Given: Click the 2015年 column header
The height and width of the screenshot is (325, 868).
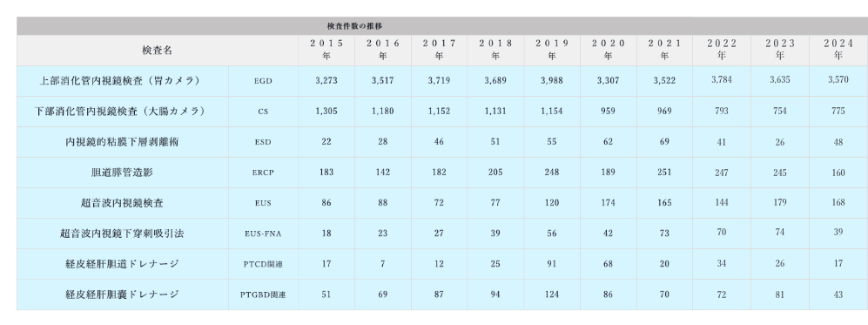Looking at the screenshot, I should click(x=326, y=50).
